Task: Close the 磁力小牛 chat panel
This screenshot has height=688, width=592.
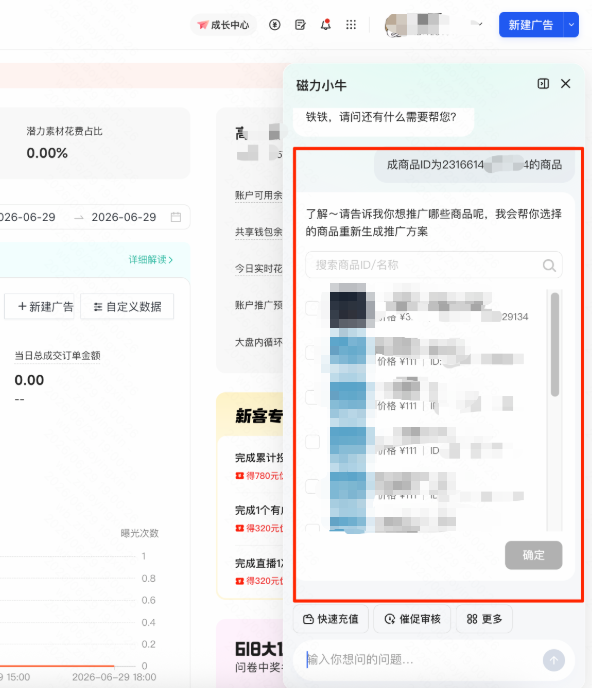Action: coord(566,84)
